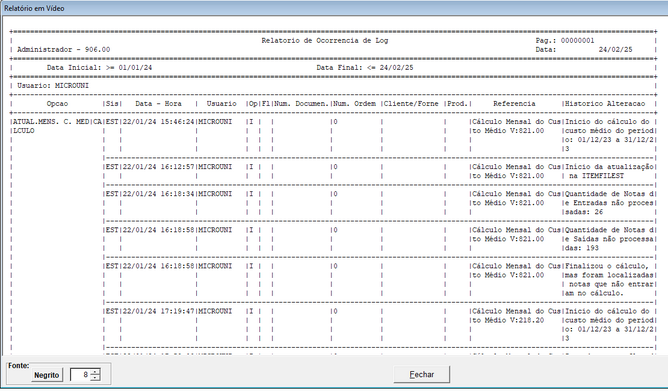668x391 pixels.
Task: Select header date '24/02/25'
Action: click(x=616, y=49)
